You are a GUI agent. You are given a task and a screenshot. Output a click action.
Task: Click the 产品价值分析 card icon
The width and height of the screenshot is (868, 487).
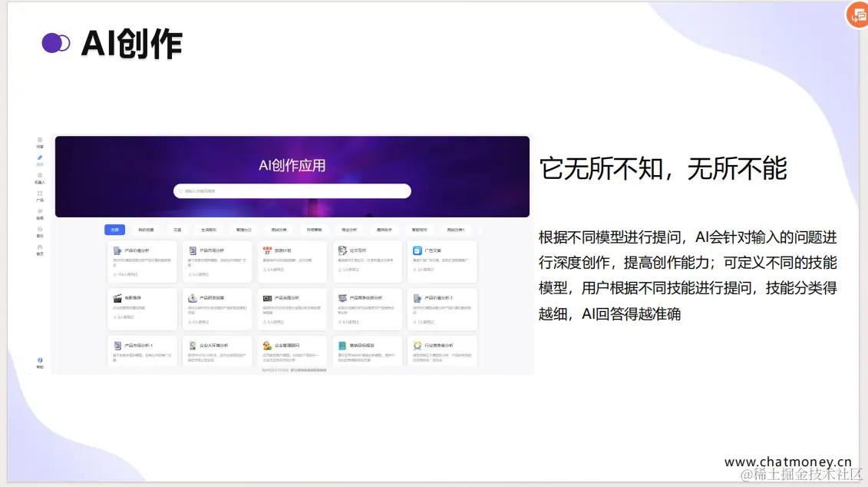[x=117, y=251]
